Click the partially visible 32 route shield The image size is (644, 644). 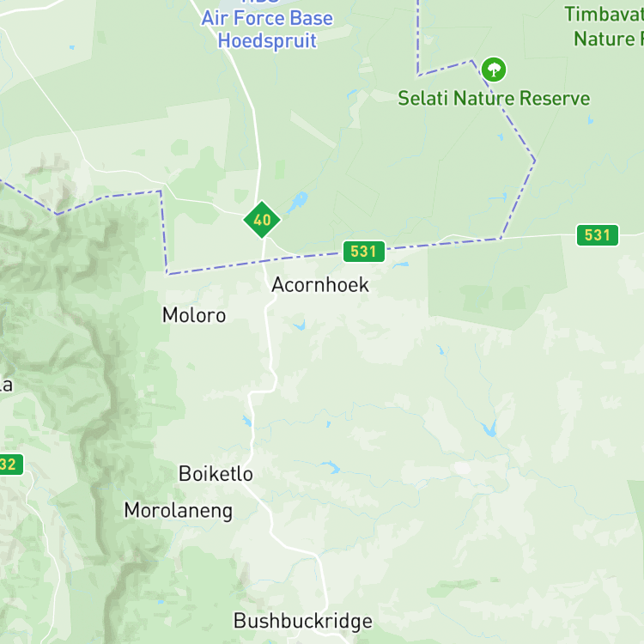9,464
